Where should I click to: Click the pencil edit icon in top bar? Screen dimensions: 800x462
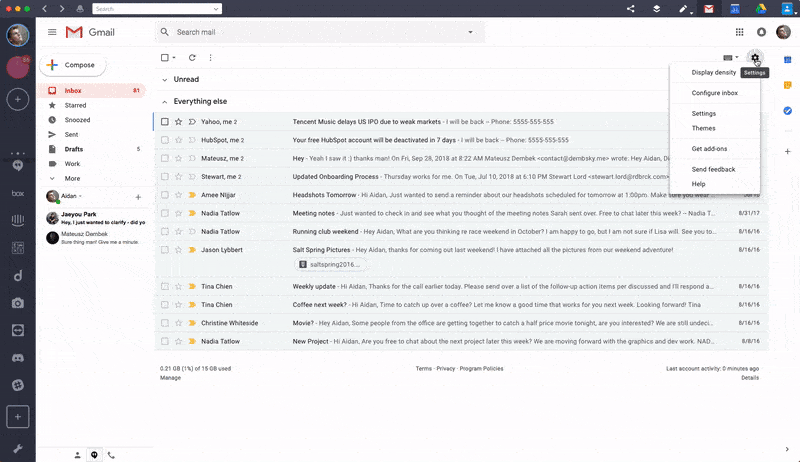pyautogui.click(x=683, y=9)
